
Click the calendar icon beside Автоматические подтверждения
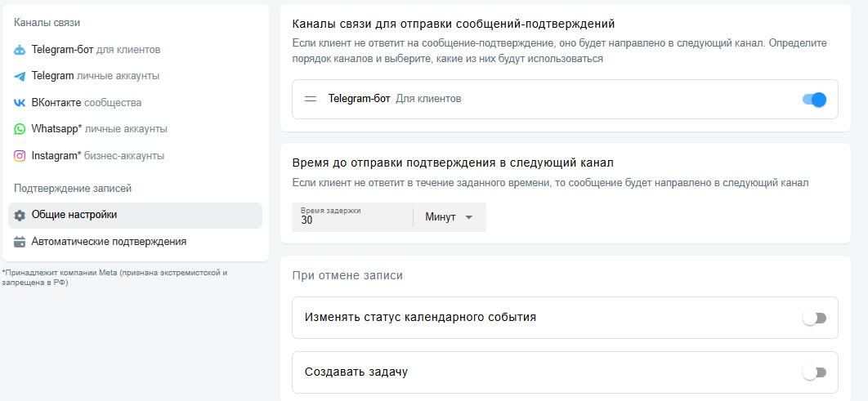pos(20,242)
